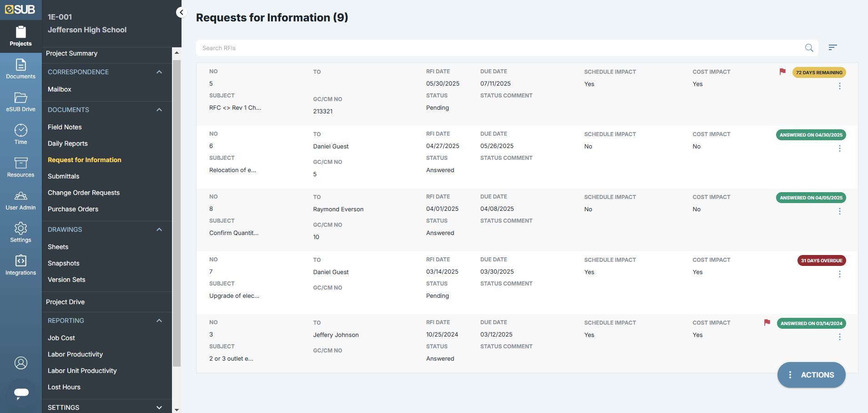Open Change Order Requests menu item
This screenshot has width=868, height=413.
(x=84, y=193)
